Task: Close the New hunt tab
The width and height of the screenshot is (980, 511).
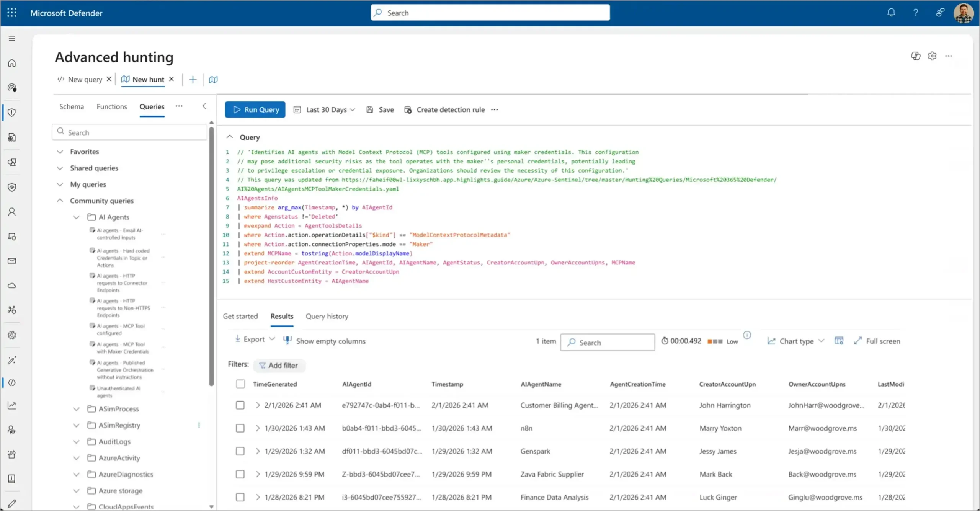Action: (x=171, y=79)
